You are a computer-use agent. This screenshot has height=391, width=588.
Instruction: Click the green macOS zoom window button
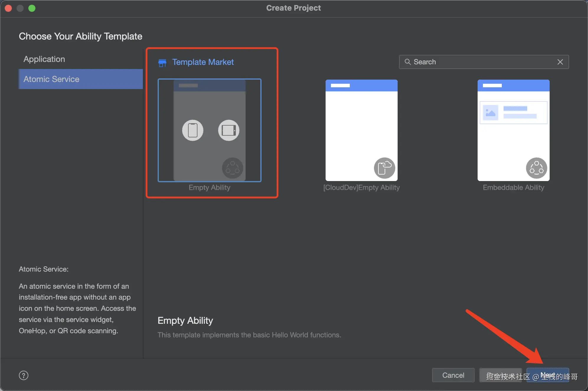[32, 8]
